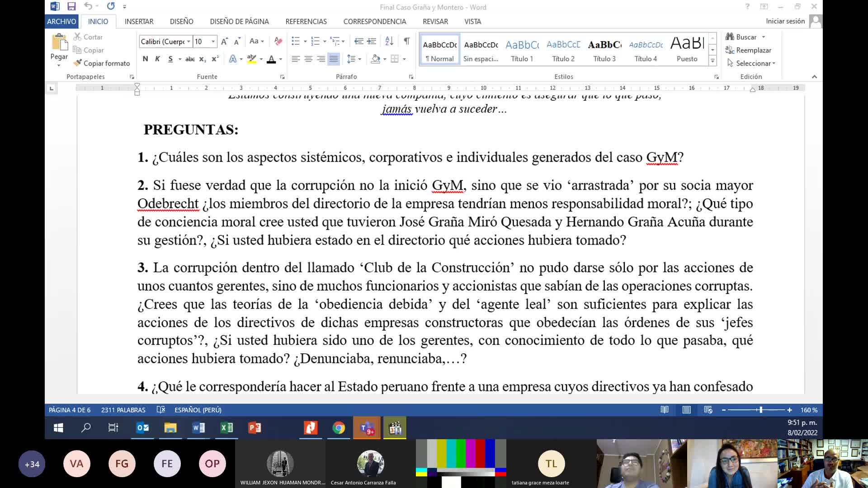This screenshot has width=868, height=488.
Task: Click the Reemplazar button
Action: click(749, 50)
